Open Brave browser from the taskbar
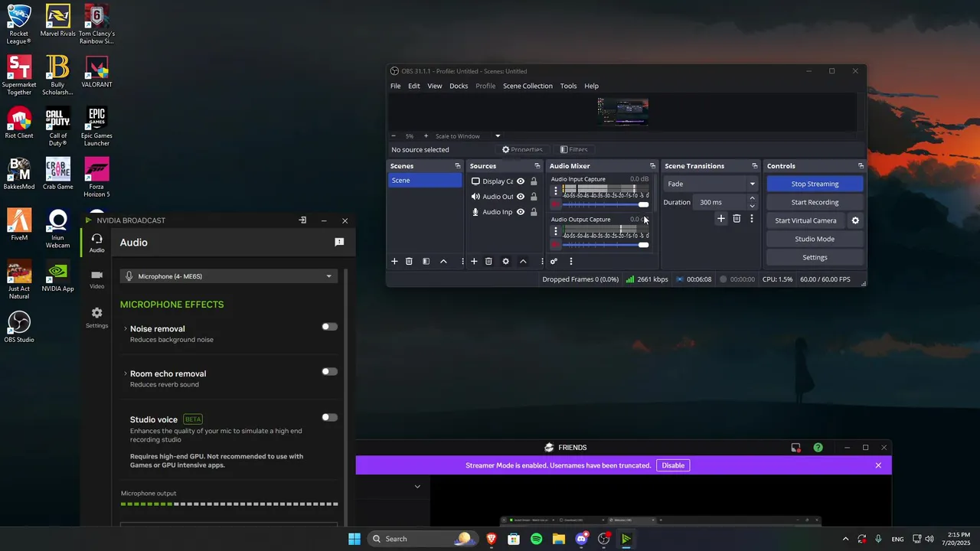The image size is (980, 551). click(x=492, y=539)
